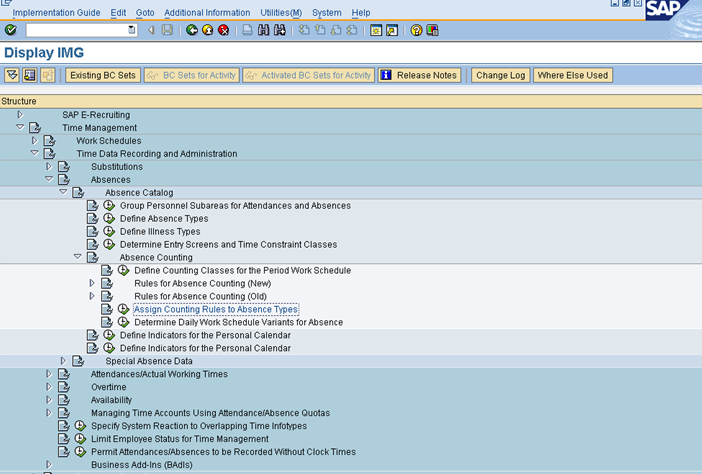
Task: Click the green Back arrow icon
Action: 192,30
